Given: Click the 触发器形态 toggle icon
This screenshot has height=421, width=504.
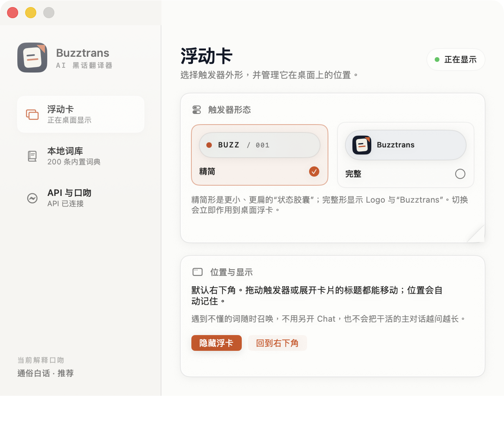Looking at the screenshot, I should pyautogui.click(x=196, y=110).
